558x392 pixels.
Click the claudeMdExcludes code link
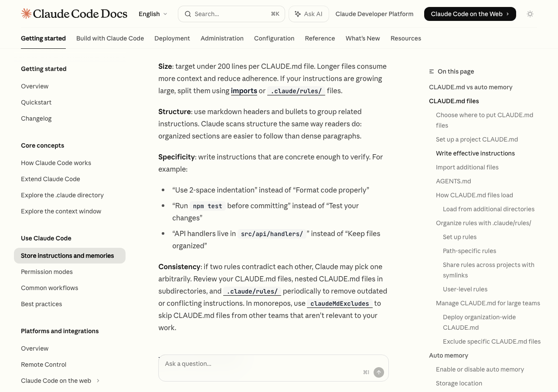click(340, 303)
